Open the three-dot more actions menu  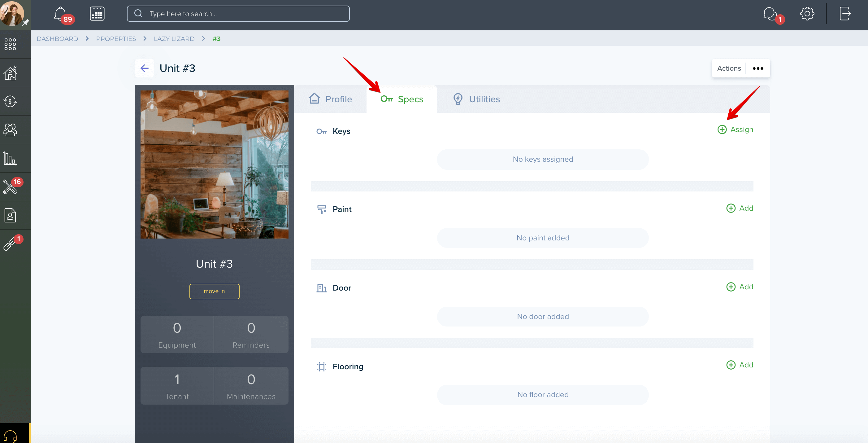coord(758,68)
